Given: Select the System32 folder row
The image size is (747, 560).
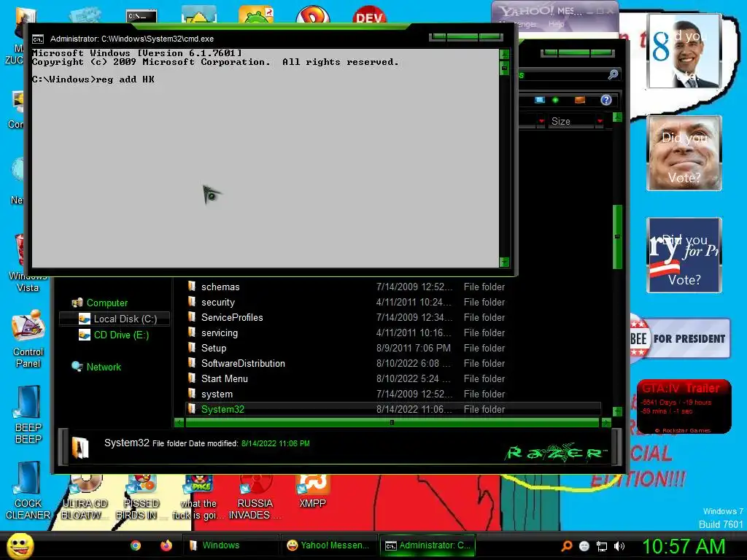Looking at the screenshot, I should tap(393, 409).
